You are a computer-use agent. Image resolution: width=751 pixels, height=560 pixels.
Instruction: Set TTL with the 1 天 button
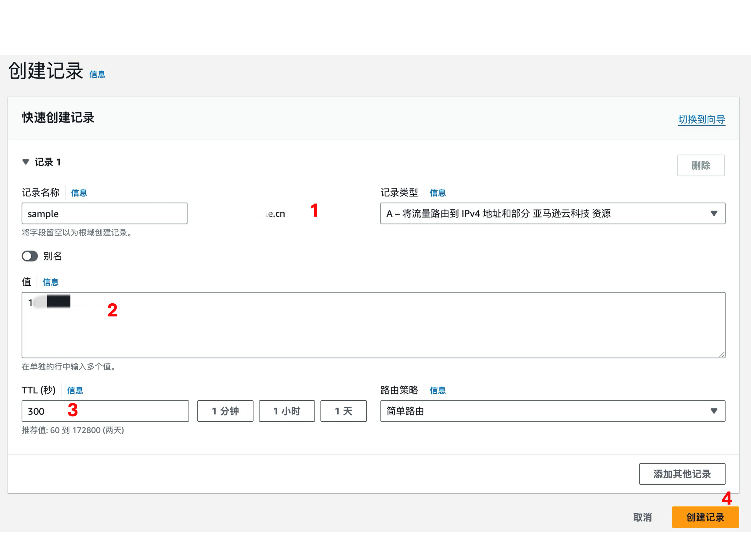(x=343, y=411)
